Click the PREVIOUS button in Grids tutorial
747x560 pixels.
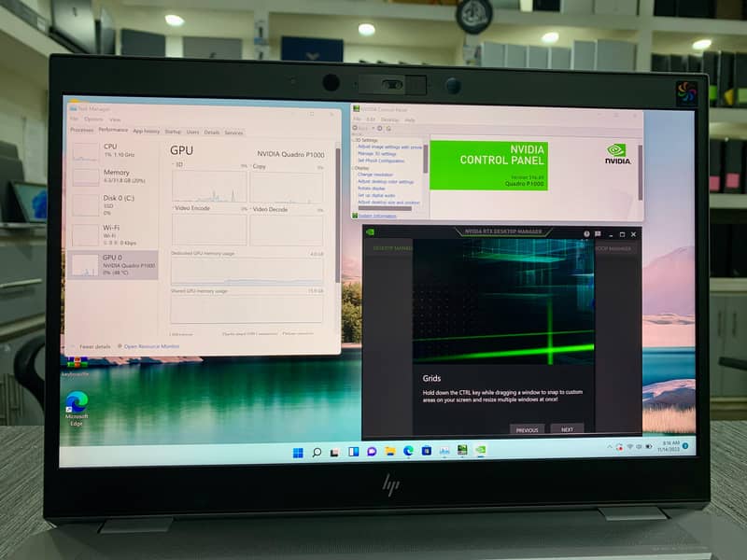pos(528,429)
